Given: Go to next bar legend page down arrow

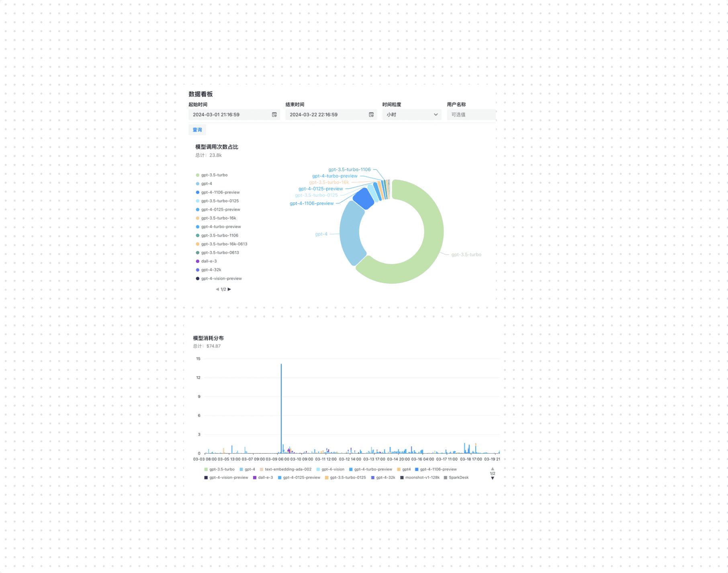Looking at the screenshot, I should (493, 478).
